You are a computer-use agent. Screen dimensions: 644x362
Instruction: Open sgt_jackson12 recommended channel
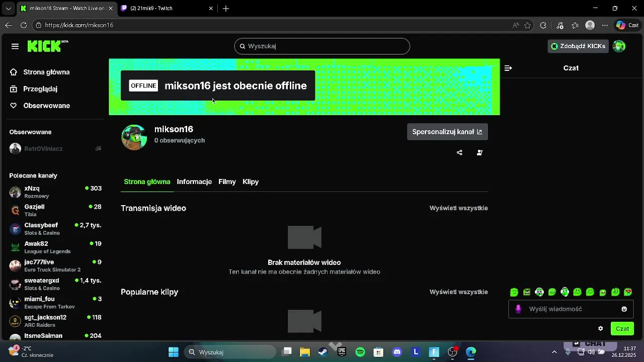55,321
